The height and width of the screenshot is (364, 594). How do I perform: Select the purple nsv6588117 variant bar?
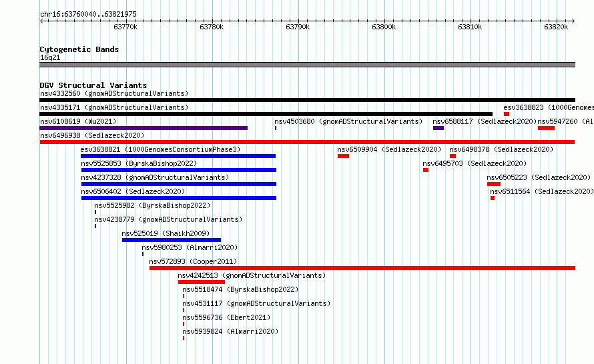(x=438, y=128)
